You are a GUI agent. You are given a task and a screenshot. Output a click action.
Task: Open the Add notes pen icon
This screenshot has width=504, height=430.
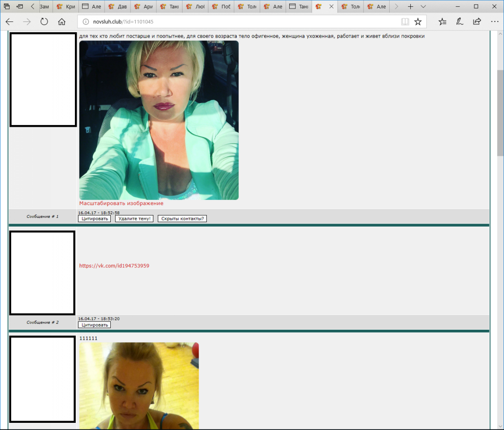[x=460, y=21]
